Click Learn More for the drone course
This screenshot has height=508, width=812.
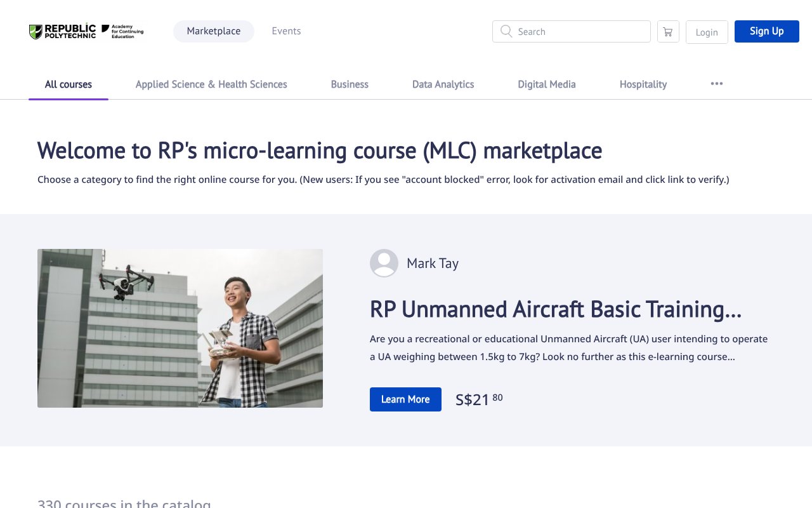click(405, 399)
